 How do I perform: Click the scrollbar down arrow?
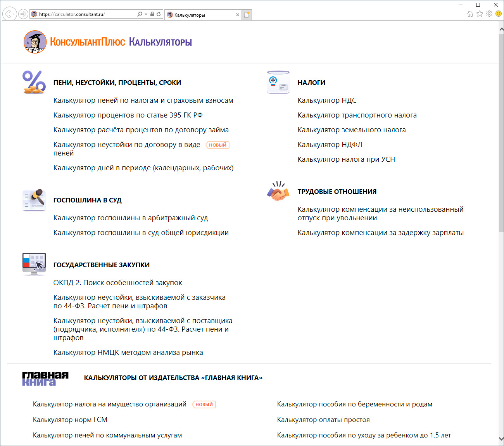click(x=501, y=439)
